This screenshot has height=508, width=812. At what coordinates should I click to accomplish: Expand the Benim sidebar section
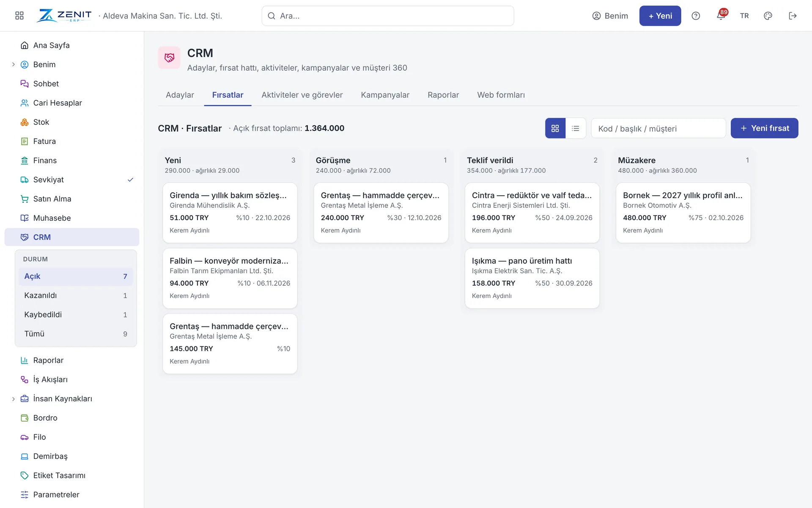tap(13, 65)
